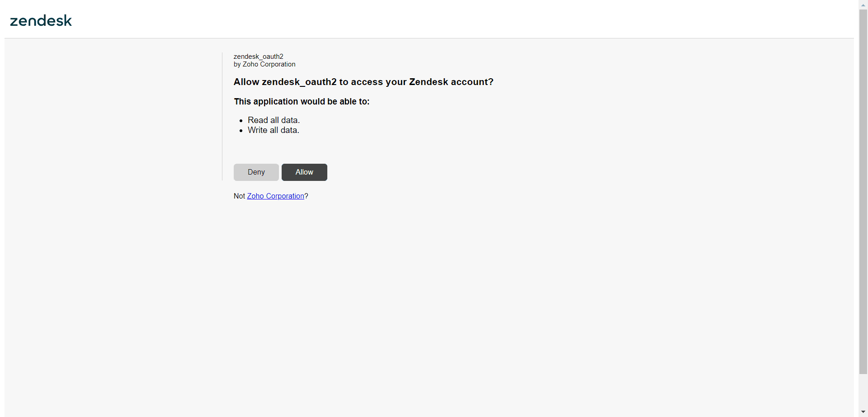The height and width of the screenshot is (417, 868).
Task: Select the 'Write all data' permission item
Action: click(x=273, y=130)
